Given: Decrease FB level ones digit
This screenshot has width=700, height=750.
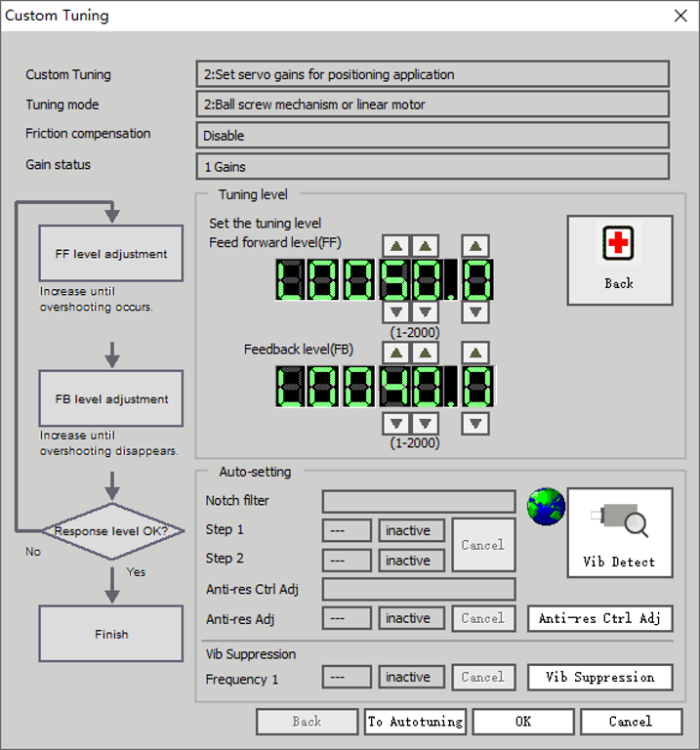Looking at the screenshot, I should pyautogui.click(x=425, y=423).
